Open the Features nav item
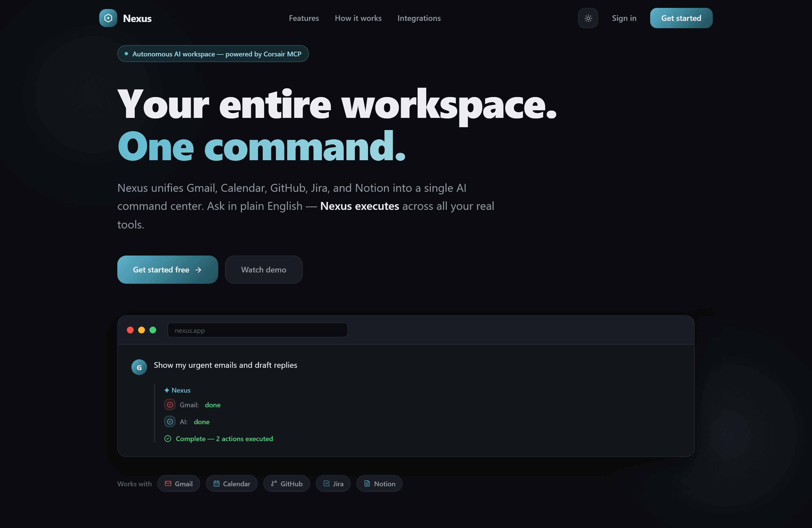812x528 pixels. [x=304, y=18]
